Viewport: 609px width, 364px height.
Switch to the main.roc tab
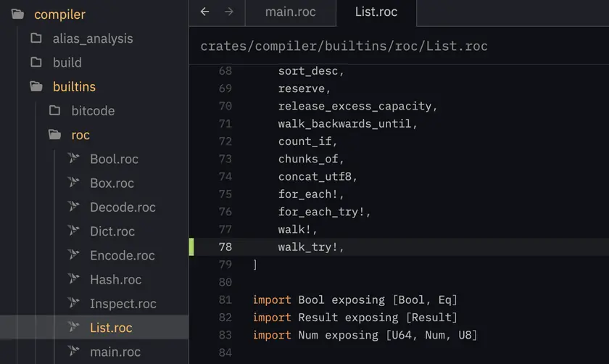click(291, 12)
